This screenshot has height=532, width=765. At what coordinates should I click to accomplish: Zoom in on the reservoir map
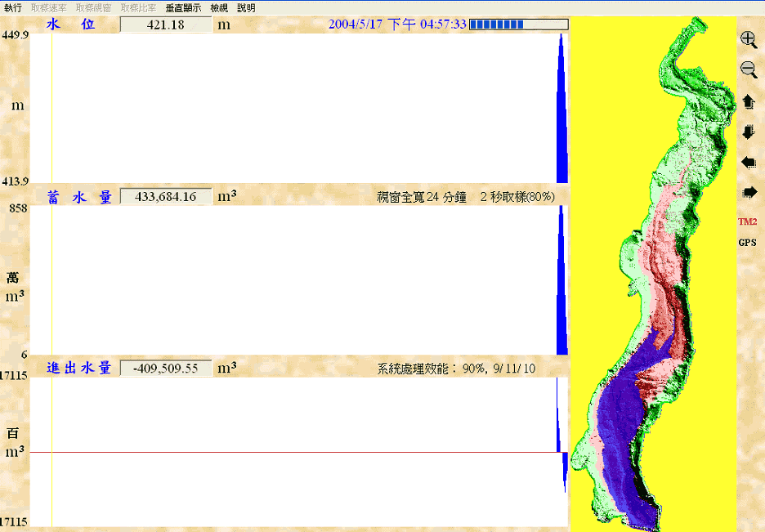748,38
